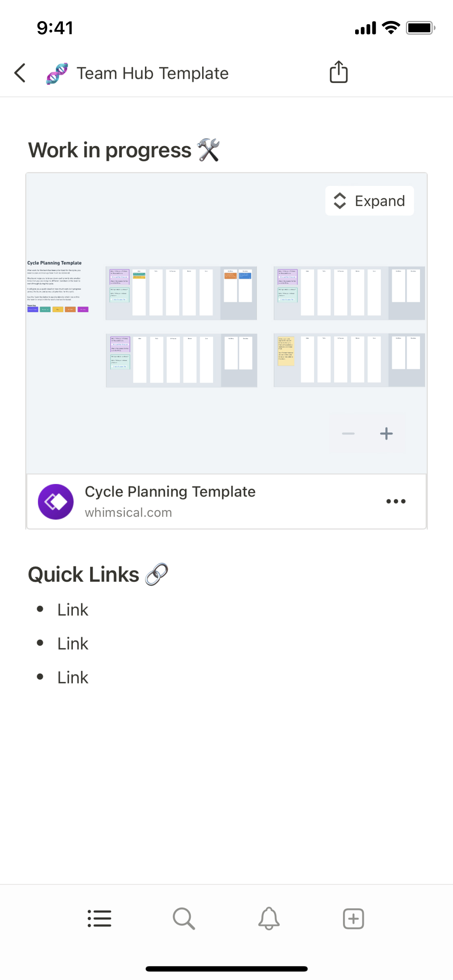Tap the bottom-right board with yellow note
Viewport: 453px width, 980px height.
(349, 360)
